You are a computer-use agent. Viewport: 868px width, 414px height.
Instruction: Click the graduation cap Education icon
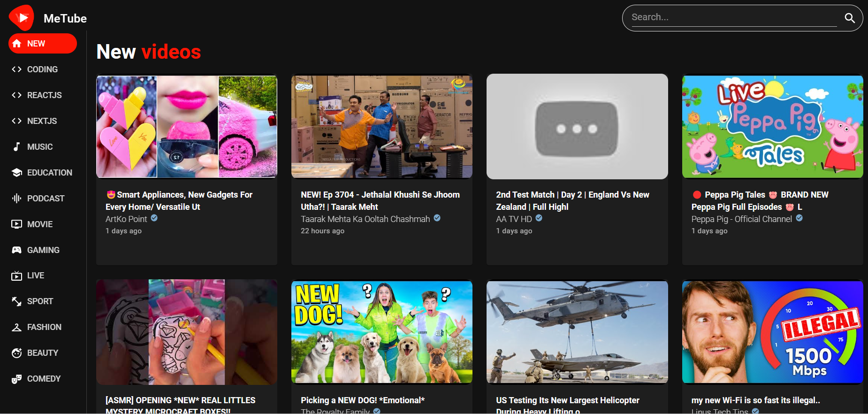click(17, 173)
